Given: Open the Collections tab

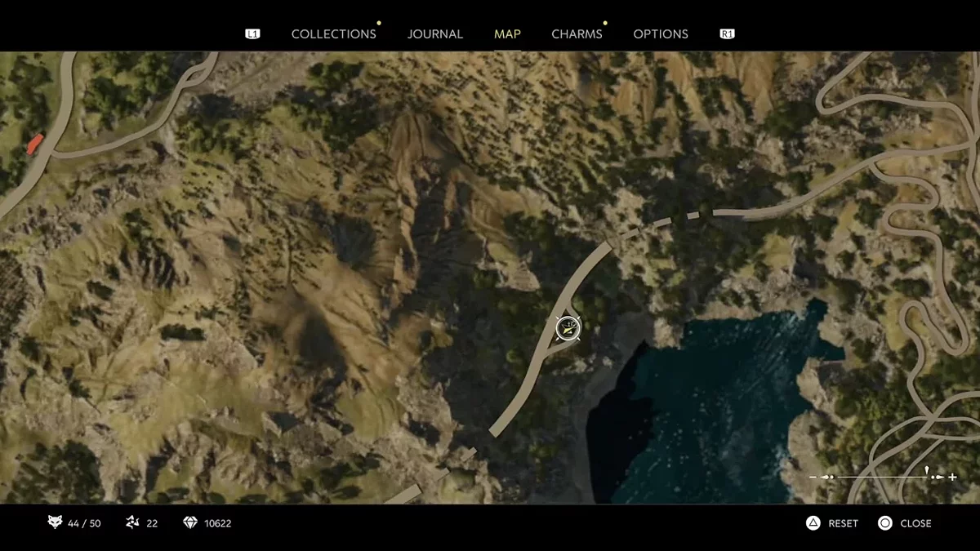Looking at the screenshot, I should (x=333, y=33).
